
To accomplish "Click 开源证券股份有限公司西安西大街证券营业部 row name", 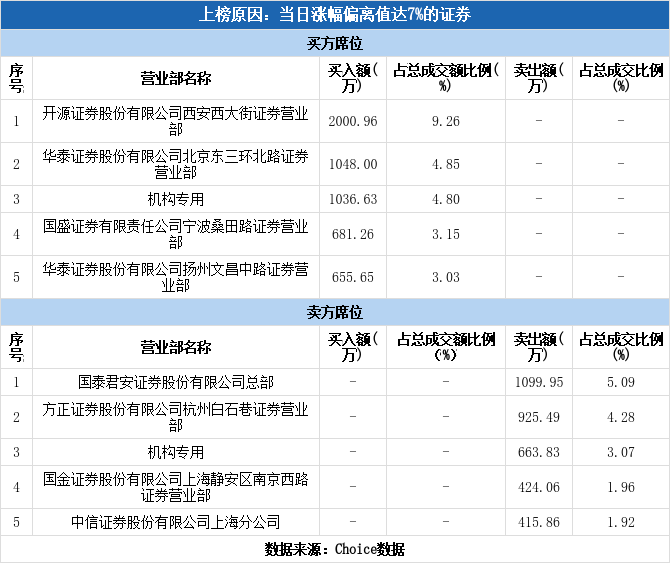I will 176,121.
